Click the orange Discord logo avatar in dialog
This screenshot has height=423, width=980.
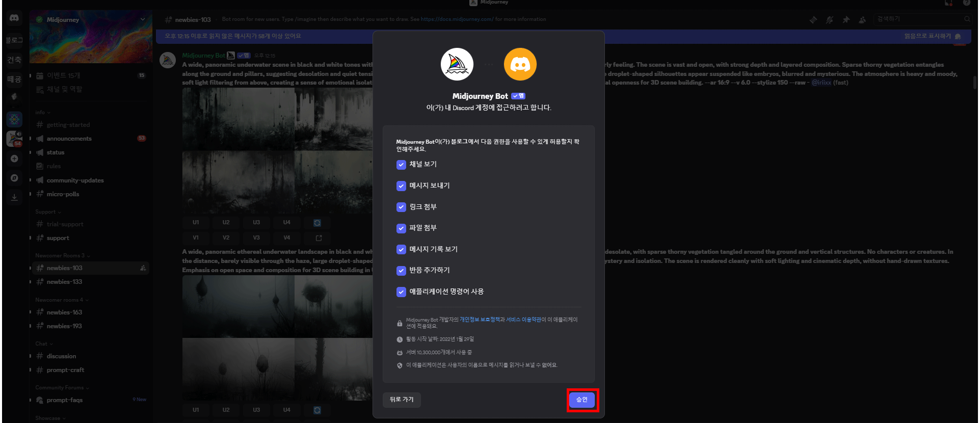[520, 64]
